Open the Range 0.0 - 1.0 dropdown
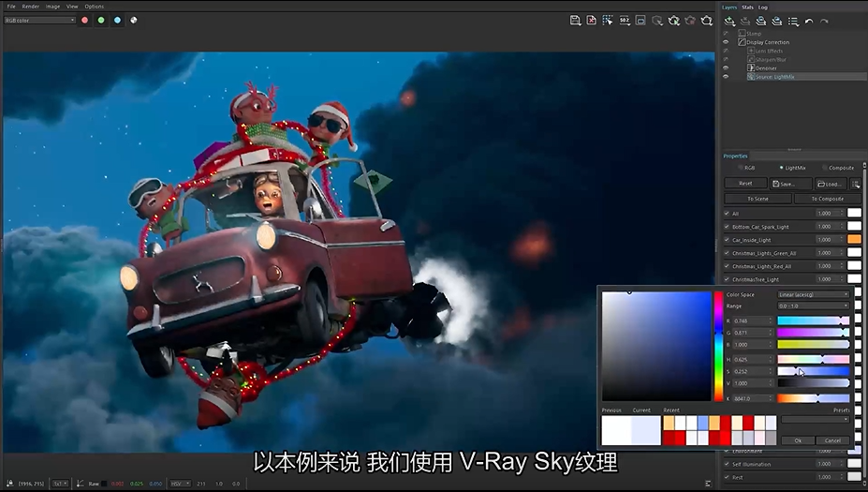The height and width of the screenshot is (492, 868). click(813, 306)
